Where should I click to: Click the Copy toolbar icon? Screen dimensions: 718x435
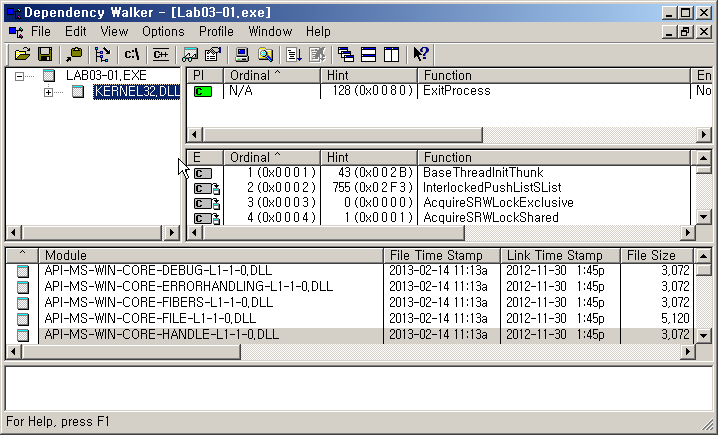click(73, 54)
